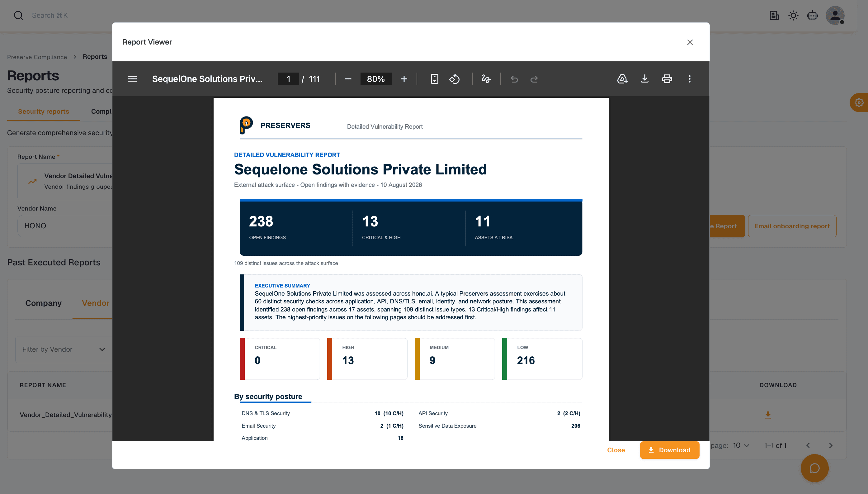Download PDF from viewer toolbar
Viewport: 868px width, 494px height.
(644, 79)
